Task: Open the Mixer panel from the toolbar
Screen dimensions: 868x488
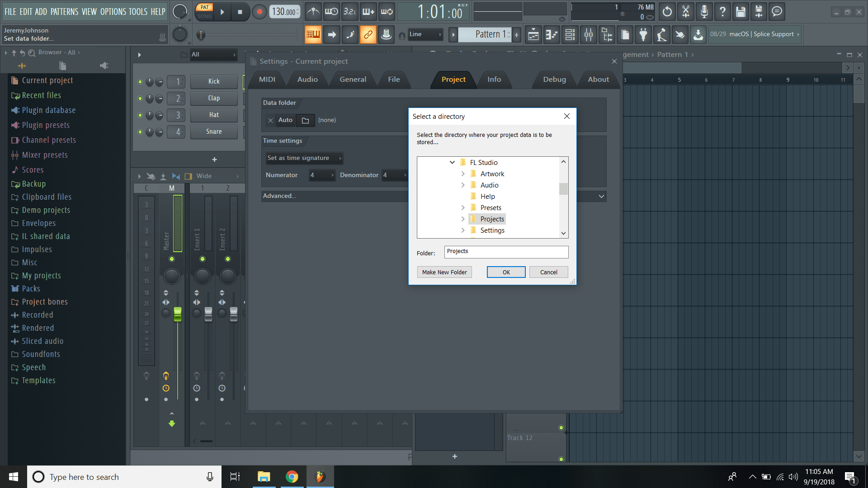Action: click(588, 34)
